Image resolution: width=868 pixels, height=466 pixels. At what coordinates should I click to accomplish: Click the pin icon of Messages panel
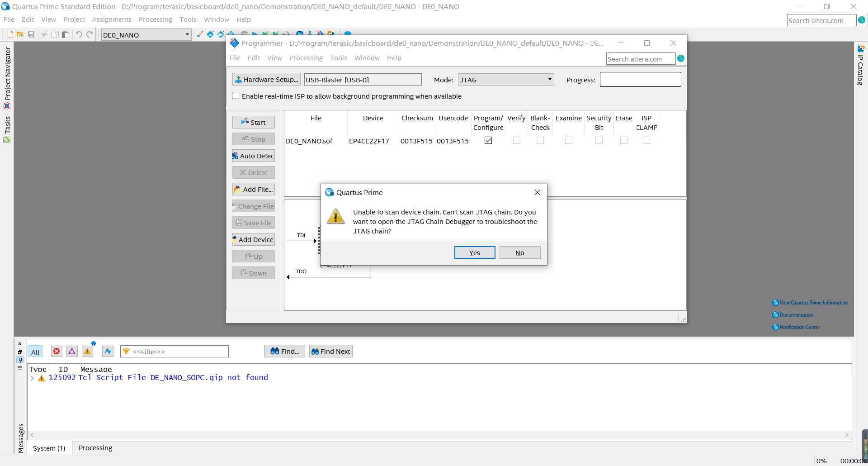tap(20, 360)
